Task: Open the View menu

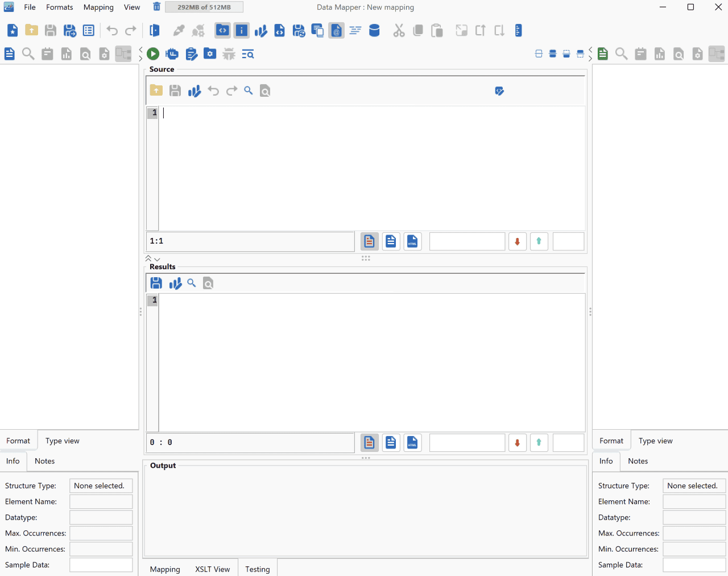Action: click(132, 7)
